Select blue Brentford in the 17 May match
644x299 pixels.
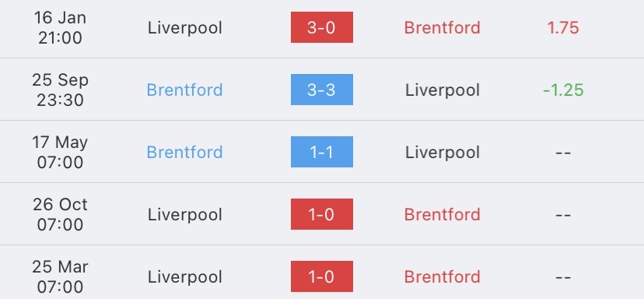(x=184, y=152)
